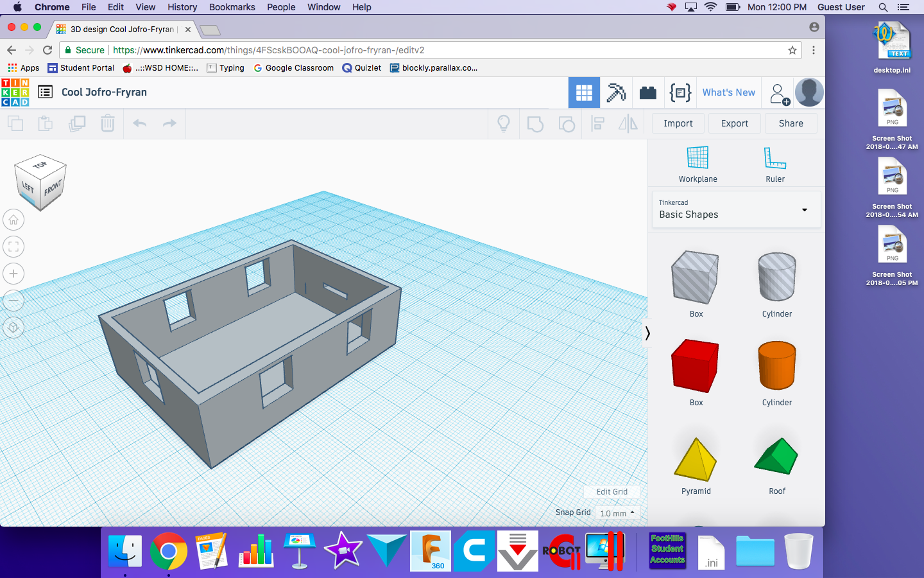Click the address bar URL
This screenshot has height=578, width=924.
tap(269, 50)
